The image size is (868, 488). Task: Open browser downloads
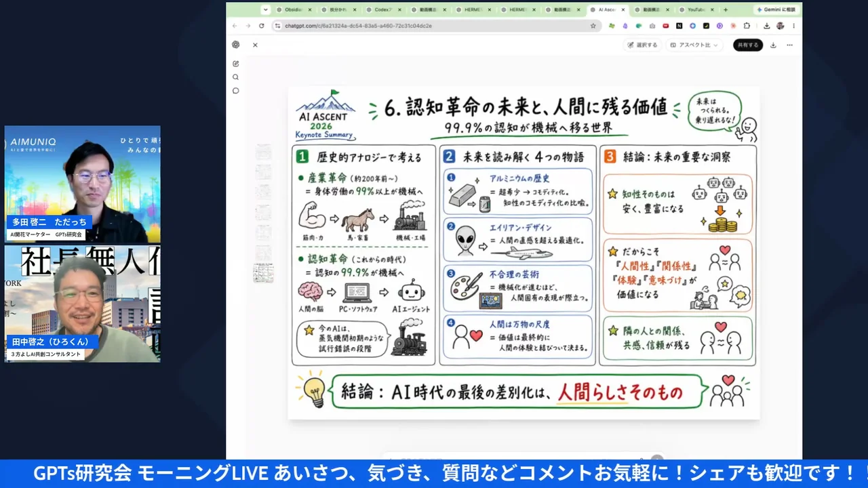pos(766,26)
